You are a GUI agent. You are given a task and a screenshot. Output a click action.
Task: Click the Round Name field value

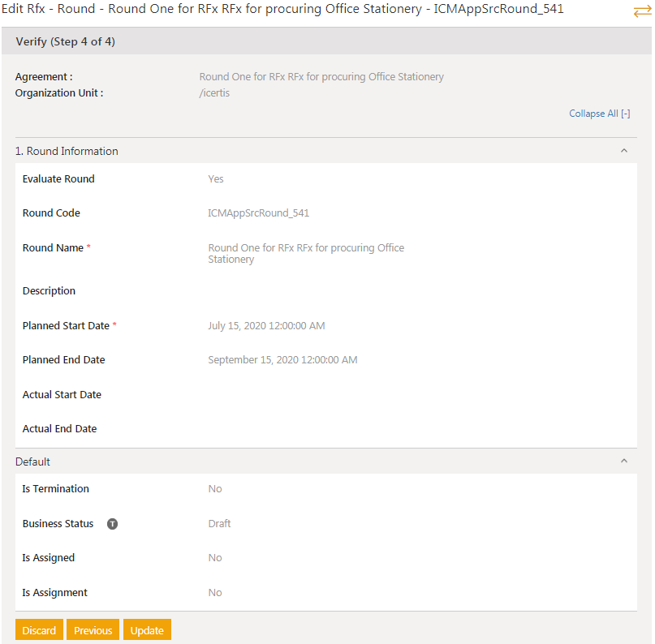pos(305,253)
